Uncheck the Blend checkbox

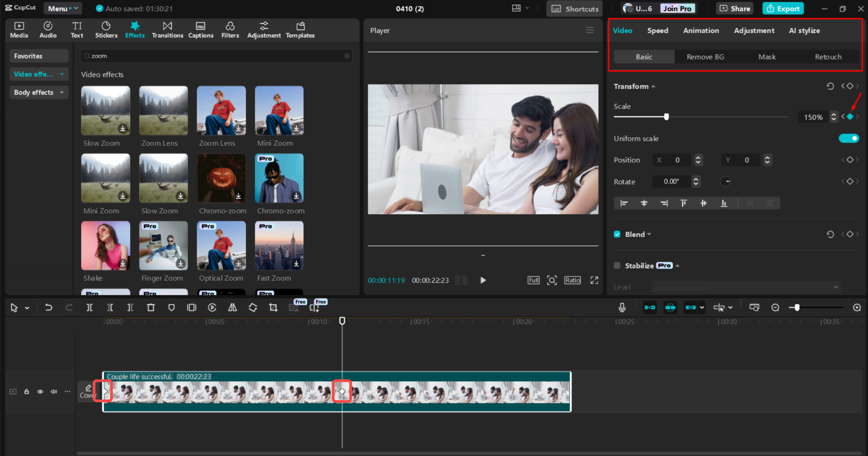(617, 234)
